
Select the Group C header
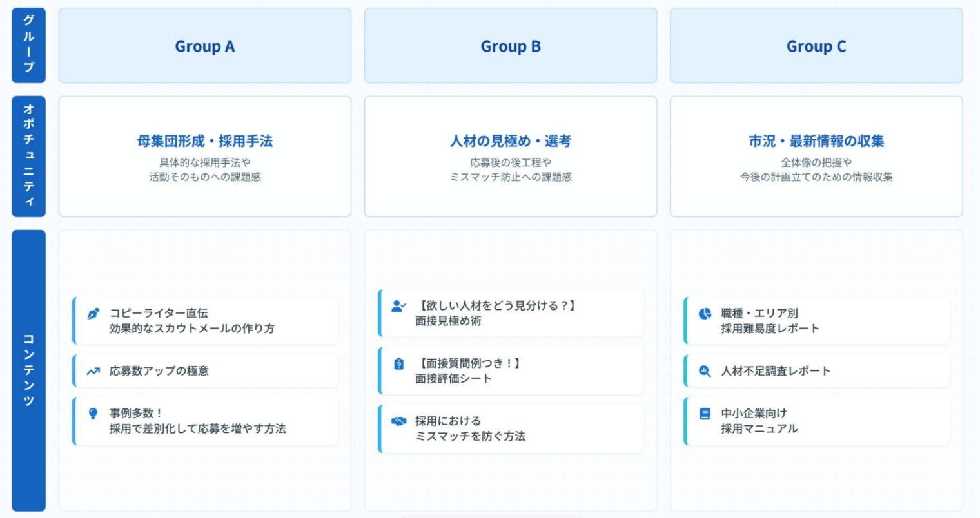coord(816,46)
